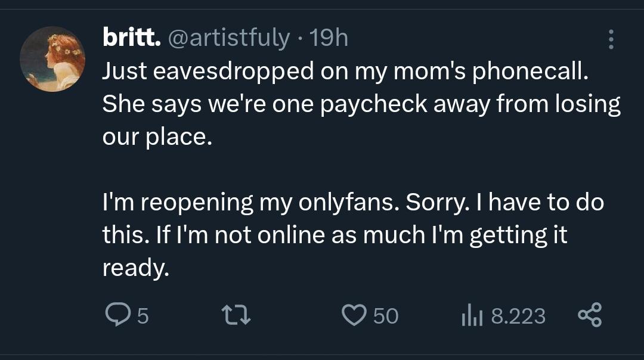
Task: Click the view count 8.223
Action: 518,315
